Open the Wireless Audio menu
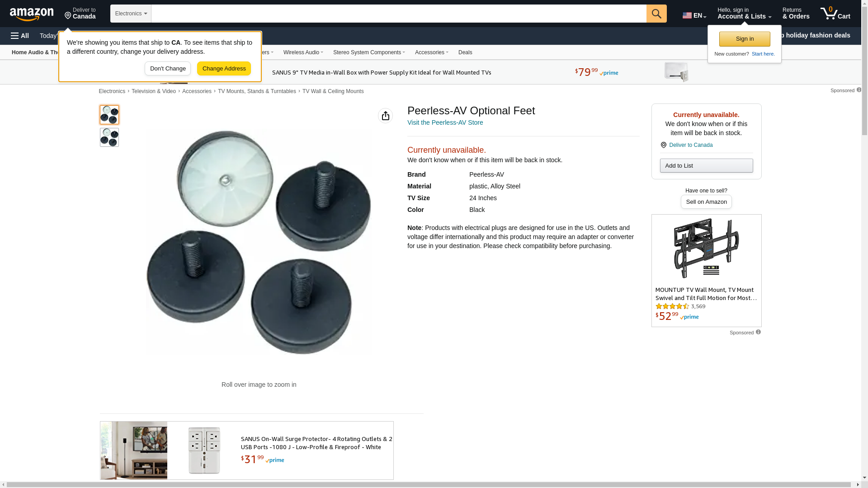 click(303, 52)
